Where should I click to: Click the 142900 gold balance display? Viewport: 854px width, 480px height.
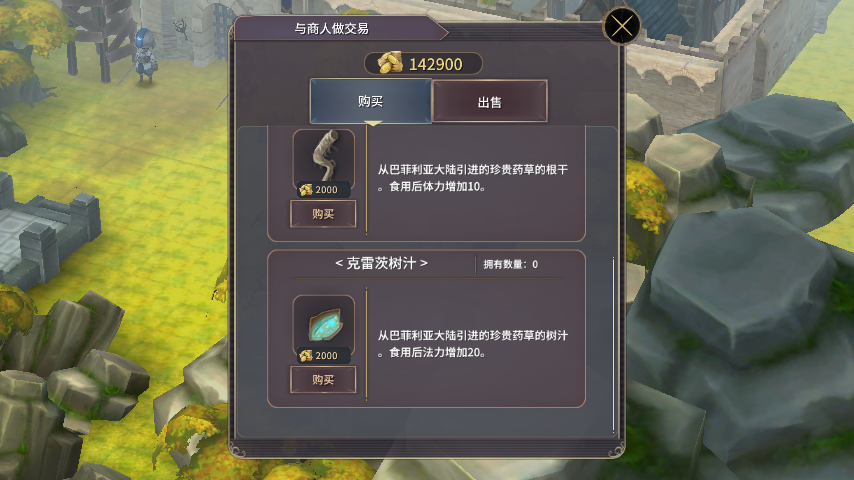coord(423,64)
